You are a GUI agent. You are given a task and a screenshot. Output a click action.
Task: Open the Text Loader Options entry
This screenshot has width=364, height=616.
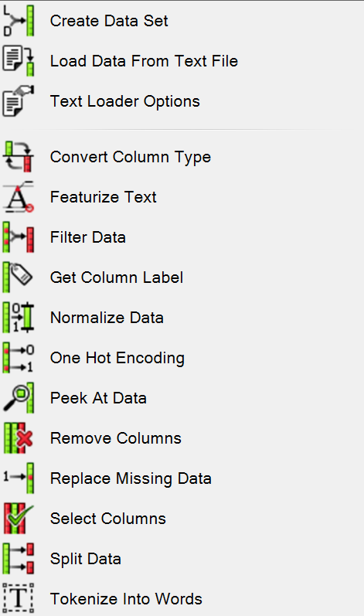tap(182, 101)
